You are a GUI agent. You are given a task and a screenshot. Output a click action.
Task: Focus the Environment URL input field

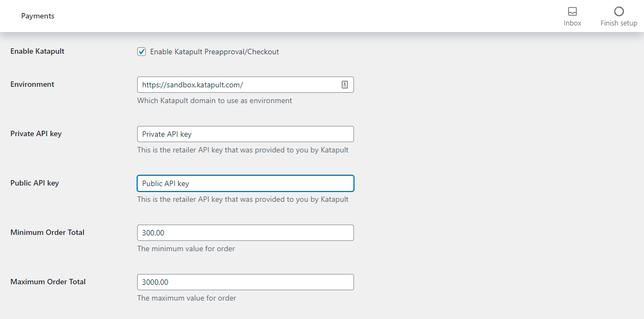coord(239,85)
